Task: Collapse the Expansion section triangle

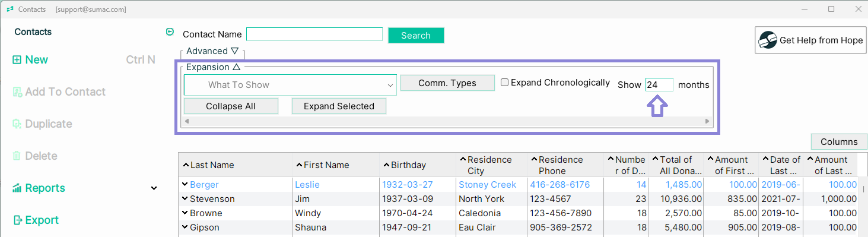Action: (236, 67)
